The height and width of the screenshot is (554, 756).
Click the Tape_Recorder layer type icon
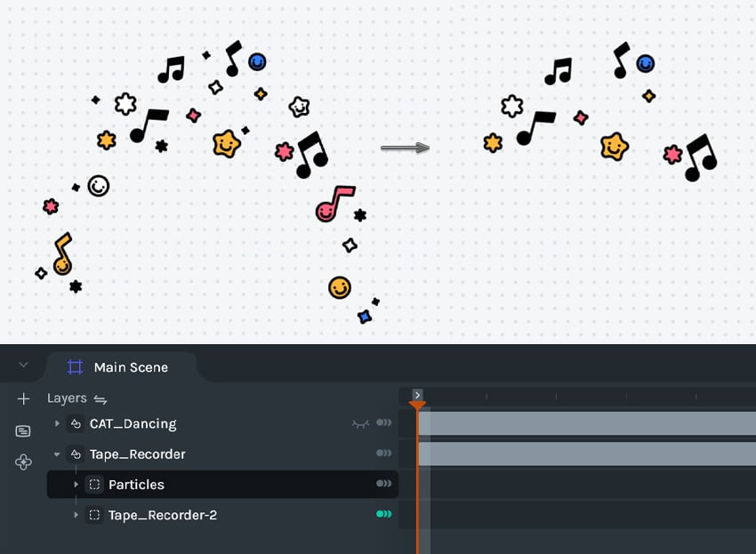click(x=76, y=454)
